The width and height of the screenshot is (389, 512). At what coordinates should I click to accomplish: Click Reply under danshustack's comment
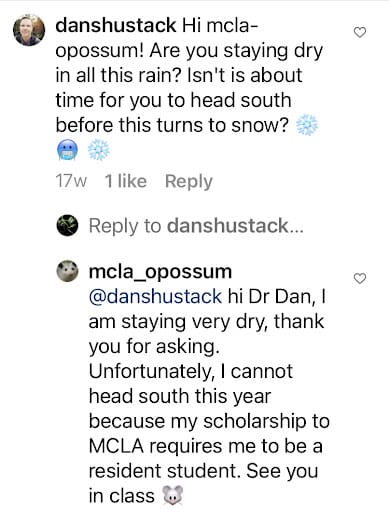click(189, 182)
